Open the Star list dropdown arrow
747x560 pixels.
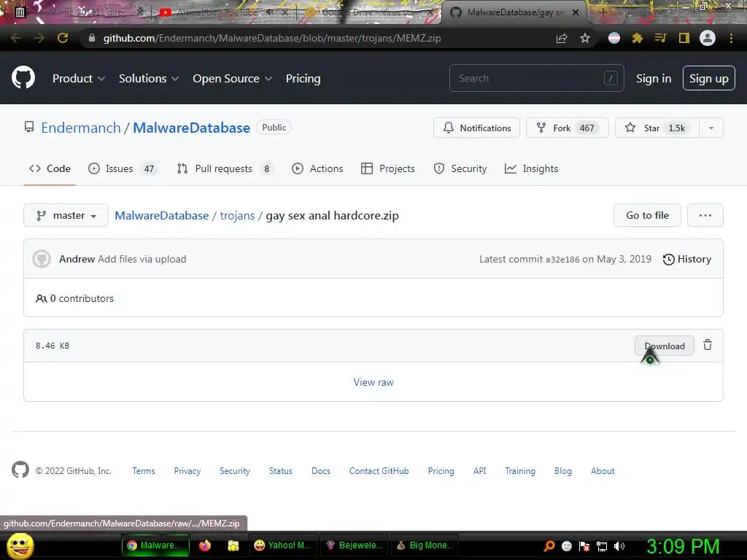[711, 128]
